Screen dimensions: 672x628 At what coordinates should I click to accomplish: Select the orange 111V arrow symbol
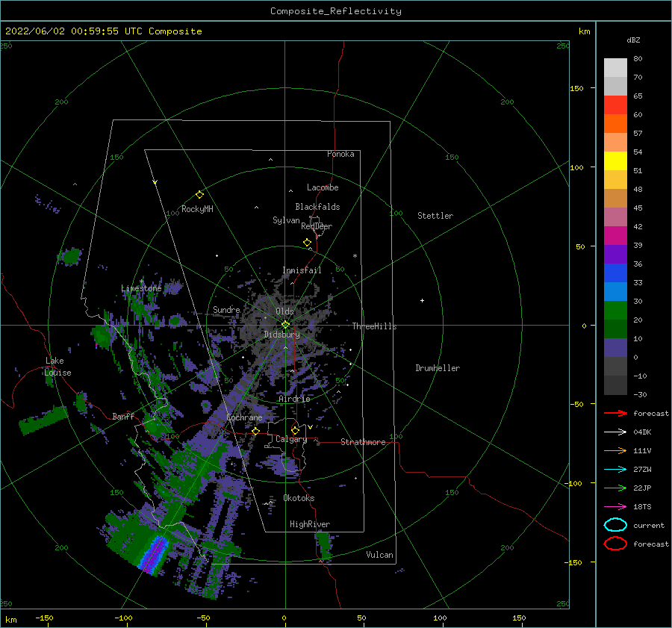[x=615, y=450]
